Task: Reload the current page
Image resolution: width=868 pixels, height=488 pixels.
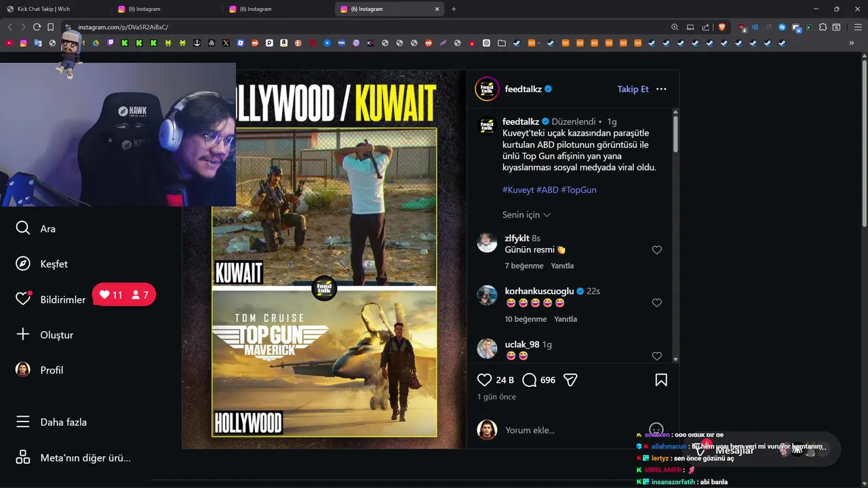Action: (x=37, y=27)
